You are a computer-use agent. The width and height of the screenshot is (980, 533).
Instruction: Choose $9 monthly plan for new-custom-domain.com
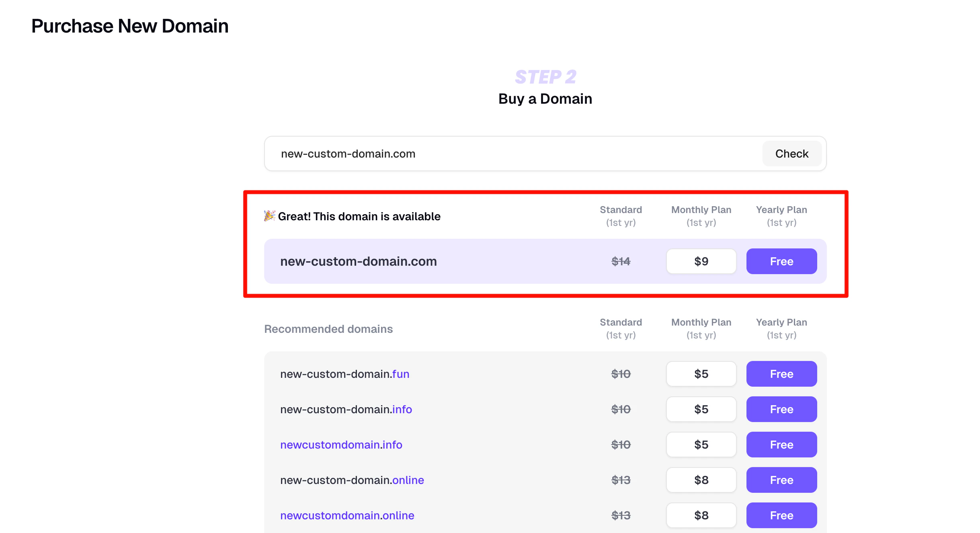click(701, 261)
